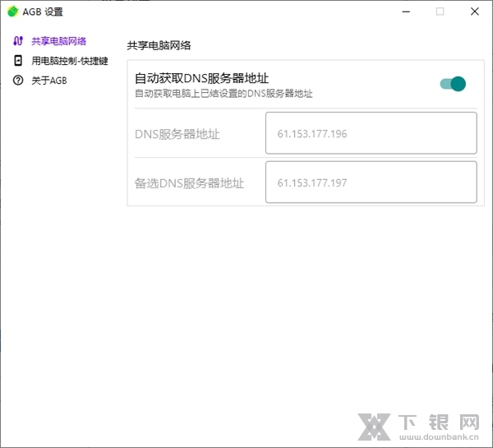493x448 pixels.
Task: Close the AGB 设置 window
Action: pos(475,12)
